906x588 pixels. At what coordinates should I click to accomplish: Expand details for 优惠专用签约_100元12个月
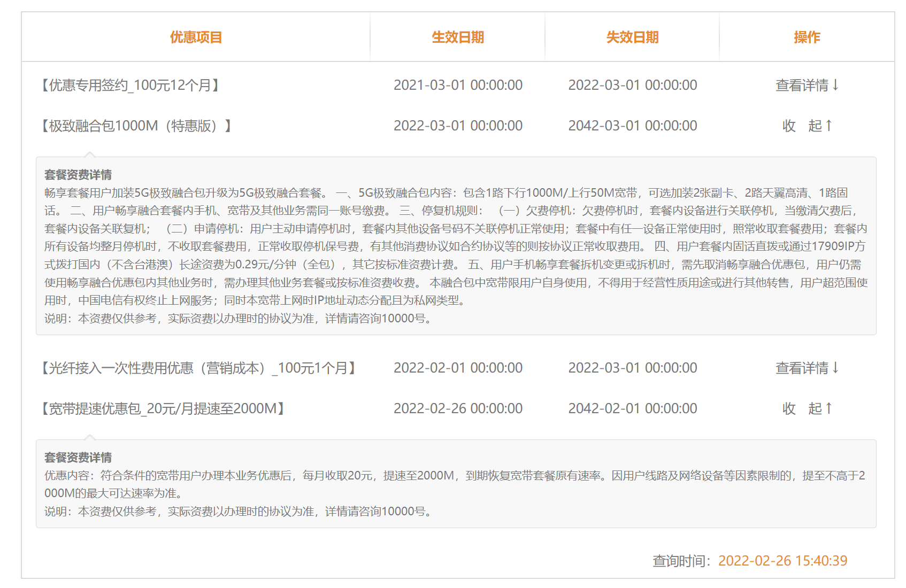(807, 85)
